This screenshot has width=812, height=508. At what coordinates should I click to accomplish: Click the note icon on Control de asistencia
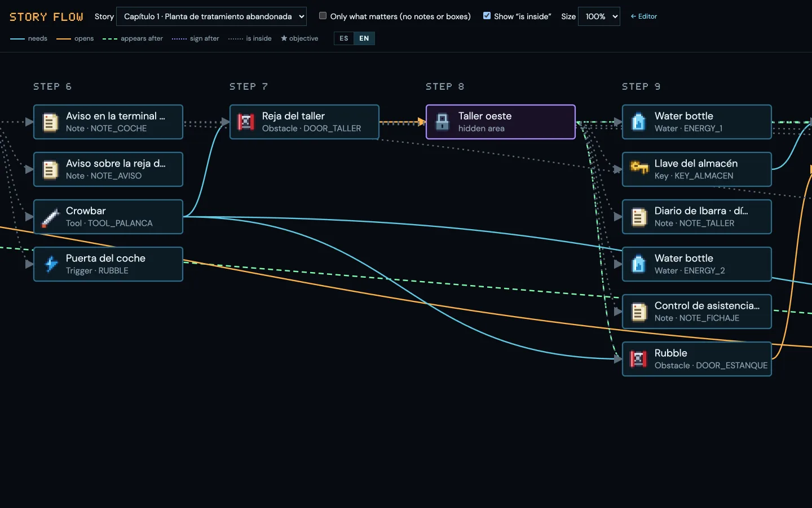pos(638,312)
